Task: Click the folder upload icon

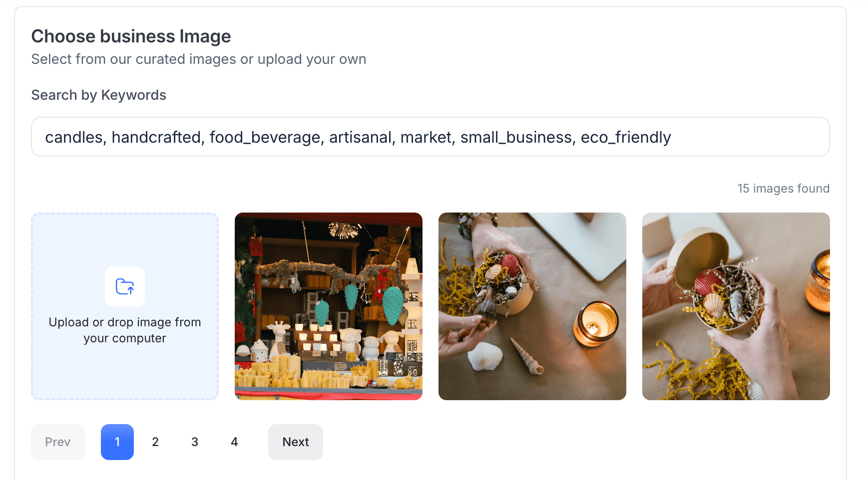Action: pos(124,286)
